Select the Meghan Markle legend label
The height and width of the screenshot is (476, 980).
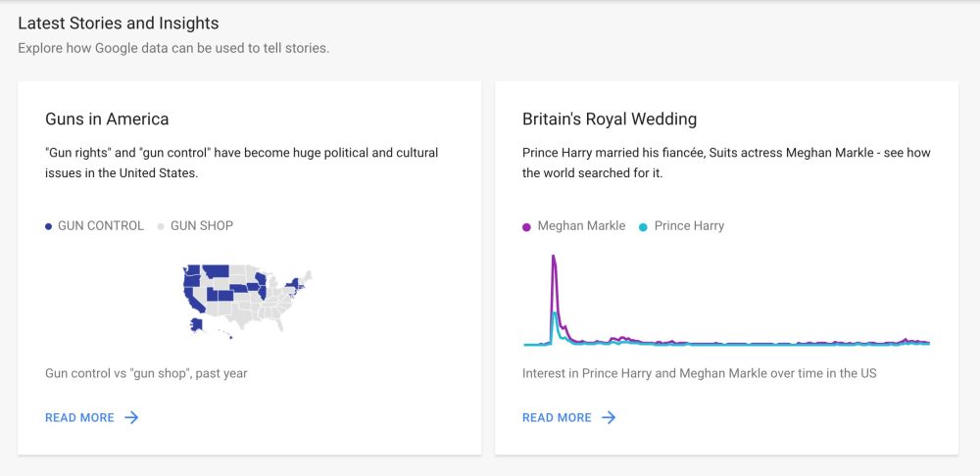pyautogui.click(x=581, y=226)
